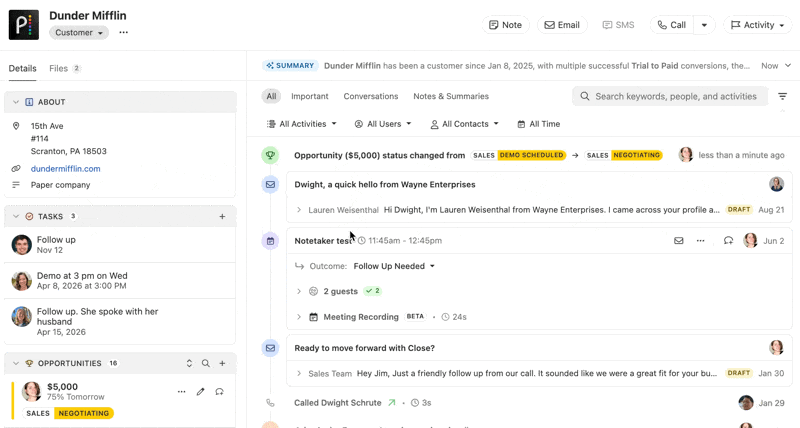The height and width of the screenshot is (428, 800).
Task: Select the Notes & Summaries tab
Action: pyautogui.click(x=451, y=96)
